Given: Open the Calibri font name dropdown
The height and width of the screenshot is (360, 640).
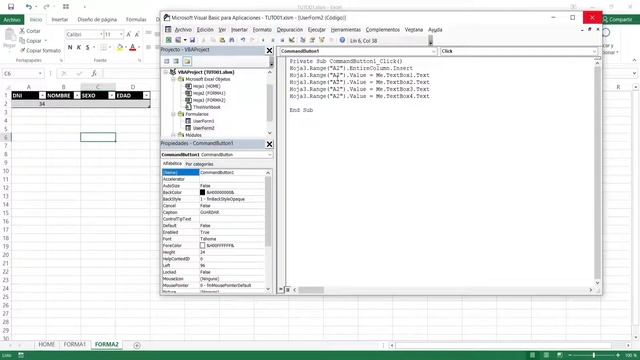Looking at the screenshot, I should pyautogui.click(x=101, y=35).
